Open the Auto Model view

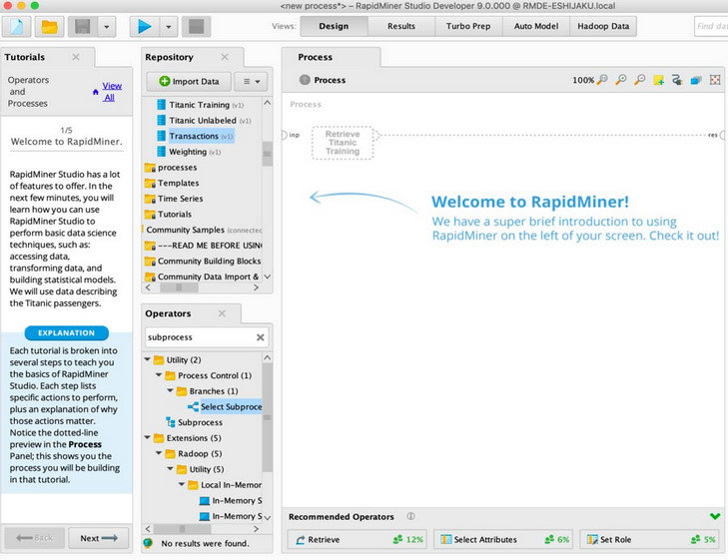click(x=536, y=26)
